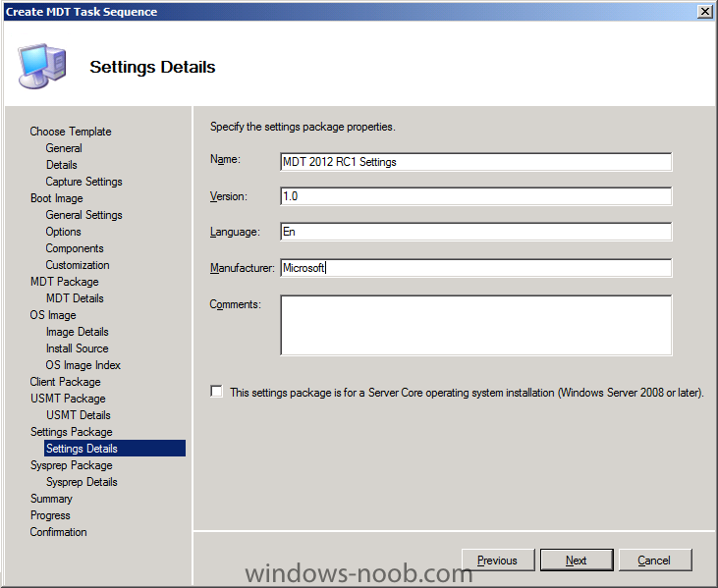The image size is (718, 588).
Task: Click the 'Language:' label
Action: coord(235,232)
